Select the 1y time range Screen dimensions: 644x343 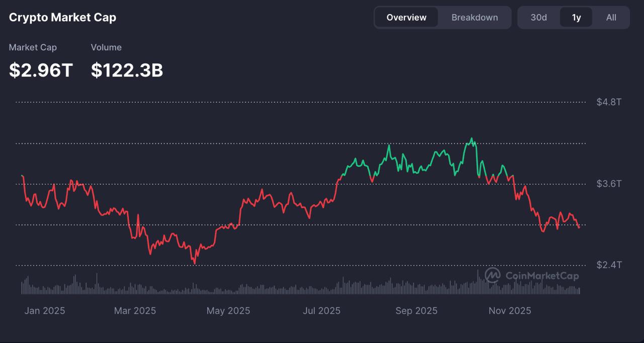(576, 18)
